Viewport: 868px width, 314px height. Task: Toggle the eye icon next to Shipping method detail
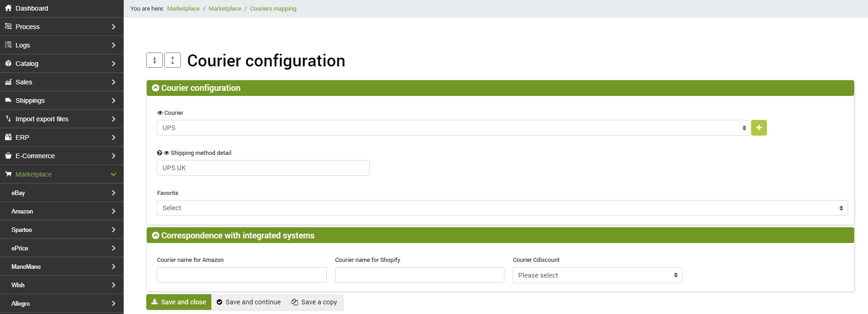pyautogui.click(x=167, y=153)
